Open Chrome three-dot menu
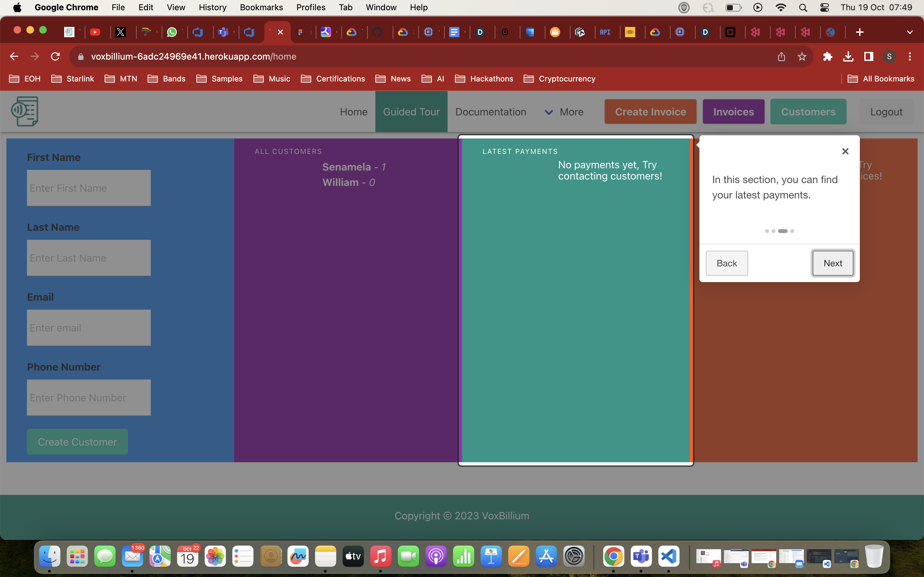 click(910, 56)
